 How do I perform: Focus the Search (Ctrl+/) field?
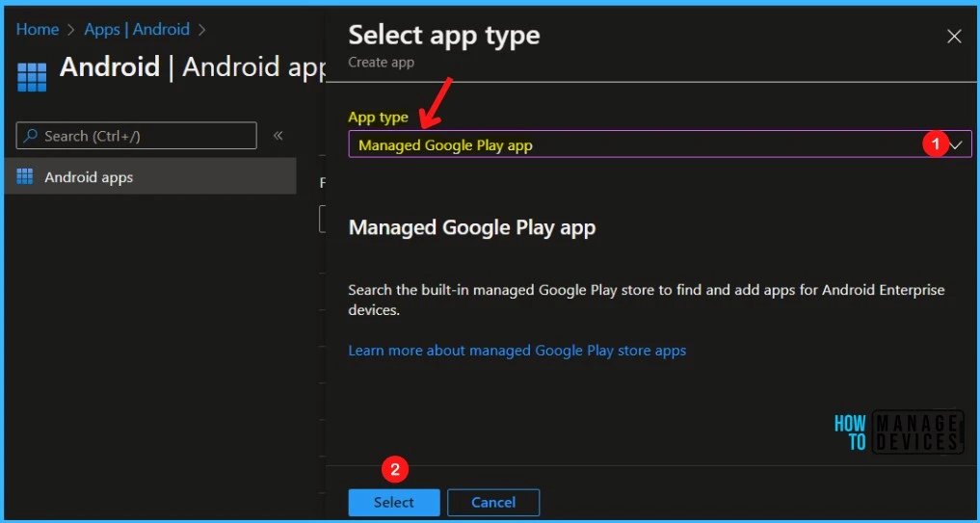136,136
